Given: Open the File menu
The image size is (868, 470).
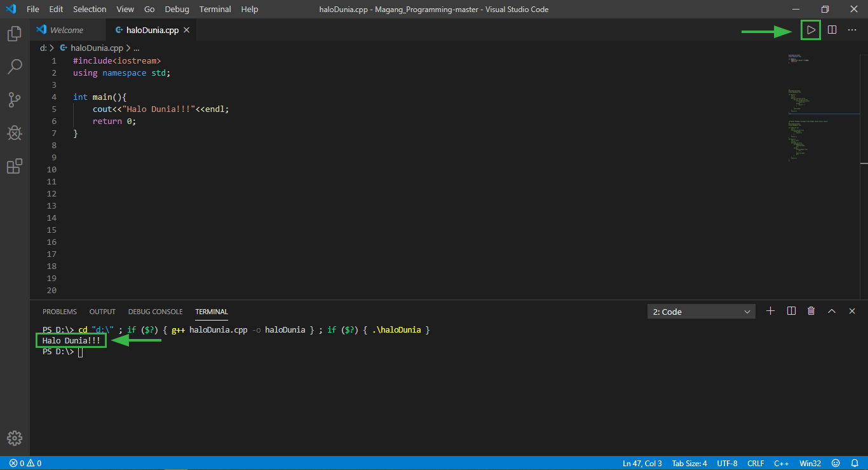Looking at the screenshot, I should 33,10.
